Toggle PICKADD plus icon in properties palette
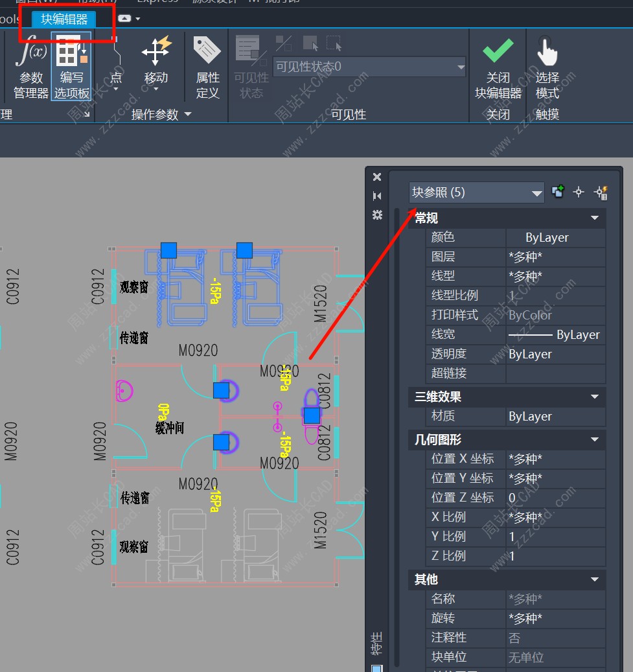Image resolution: width=633 pixels, height=672 pixels. [557, 192]
